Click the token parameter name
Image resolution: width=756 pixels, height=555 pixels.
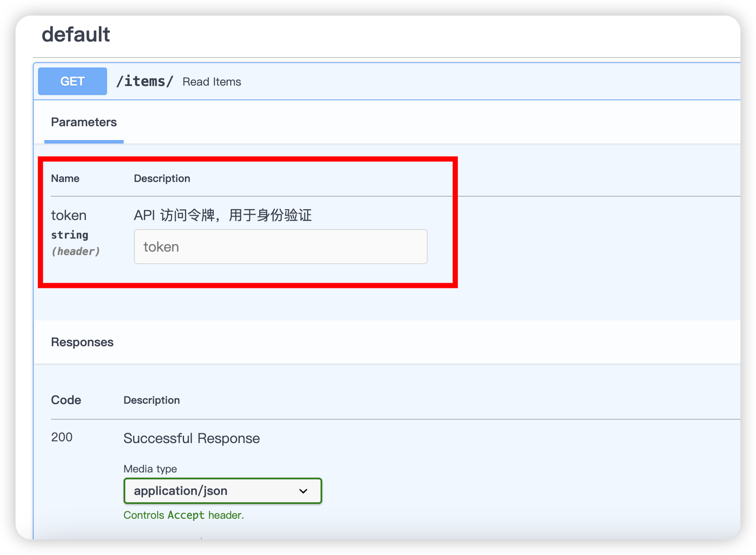click(69, 215)
